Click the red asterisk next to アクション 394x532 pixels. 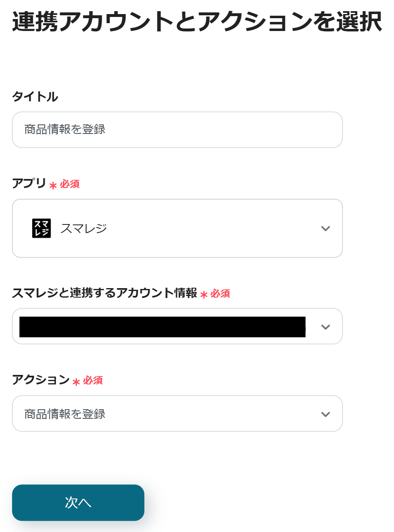pos(76,382)
